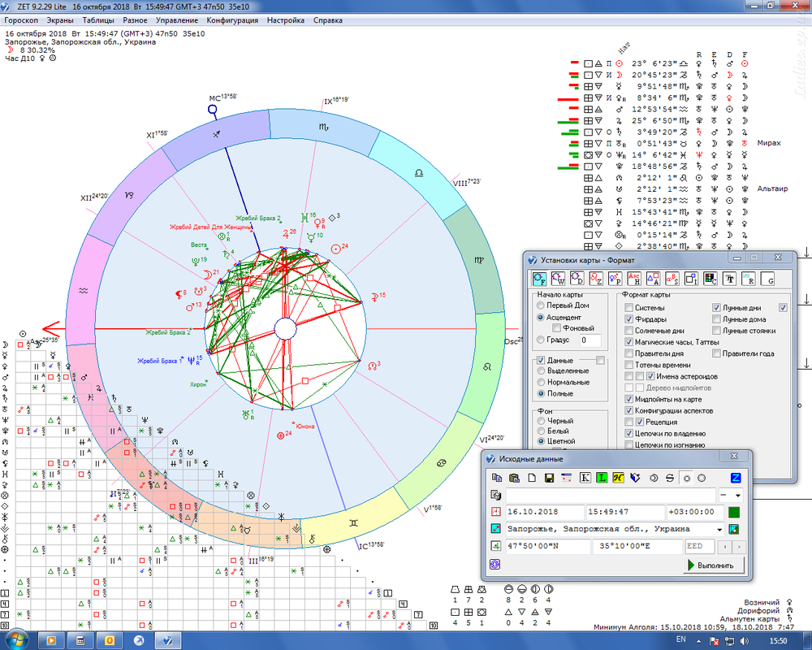Click the Градус value field showing 0
Viewport: 812px width, 650px height.
590,340
